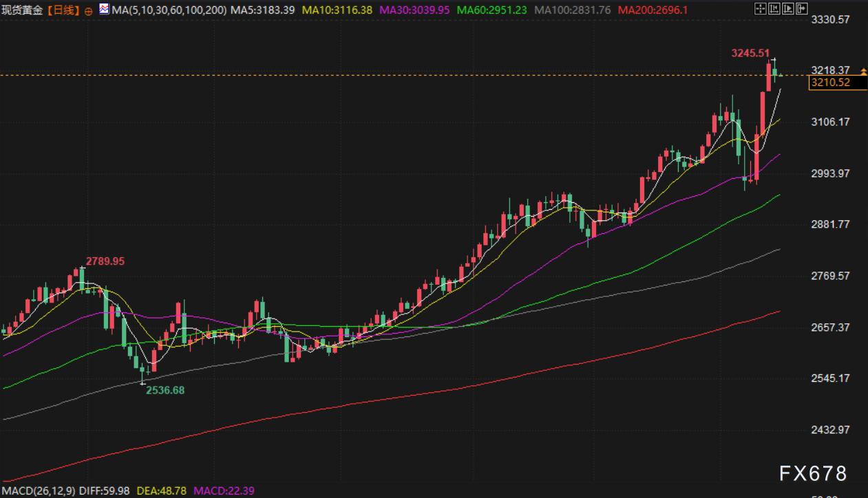Screen dimensions: 868x498
Task: Click the FX678 watermark logo
Action: (x=813, y=473)
